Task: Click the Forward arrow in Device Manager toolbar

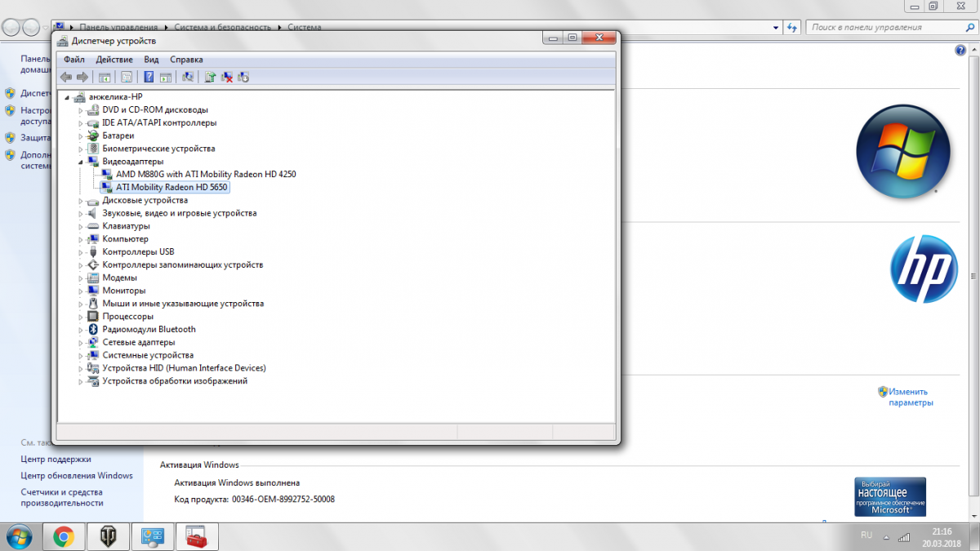Action: [82, 77]
